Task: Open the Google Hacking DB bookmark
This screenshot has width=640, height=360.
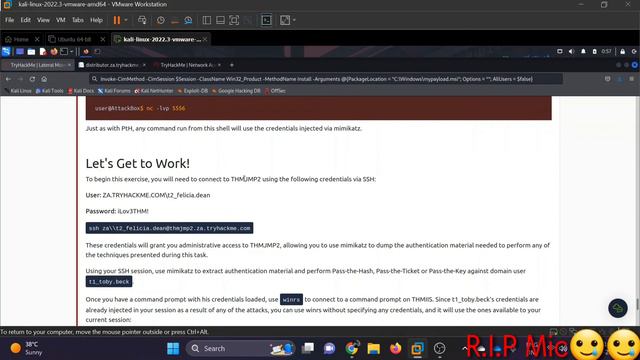Action: pyautogui.click(x=236, y=91)
